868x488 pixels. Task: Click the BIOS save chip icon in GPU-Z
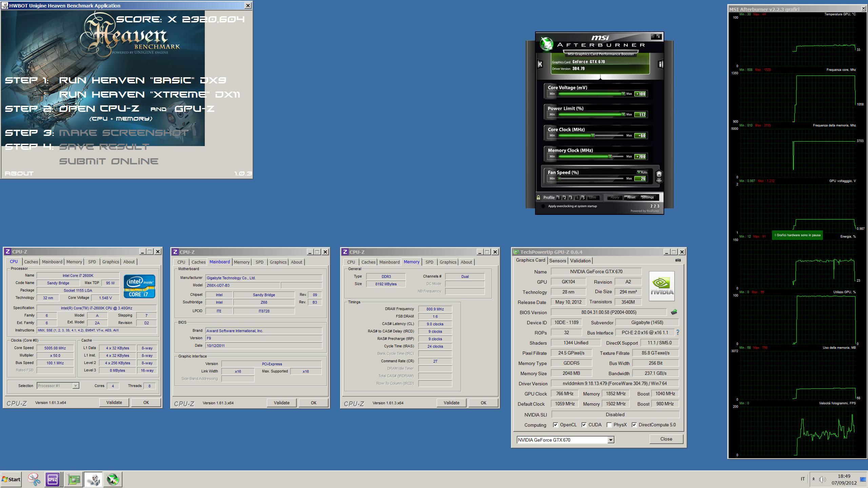pos(674,312)
